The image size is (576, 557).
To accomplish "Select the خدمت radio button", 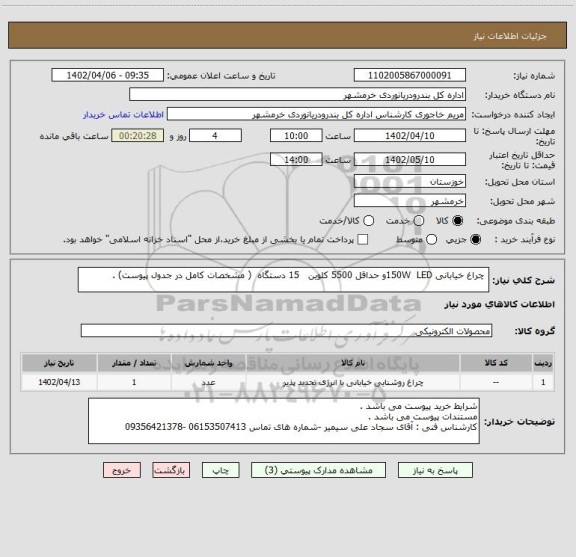I will point(419,221).
